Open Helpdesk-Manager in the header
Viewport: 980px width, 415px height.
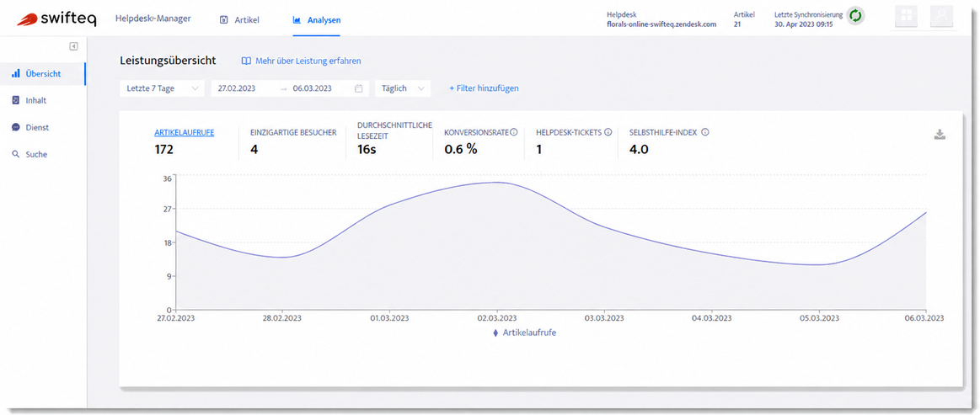[153, 19]
